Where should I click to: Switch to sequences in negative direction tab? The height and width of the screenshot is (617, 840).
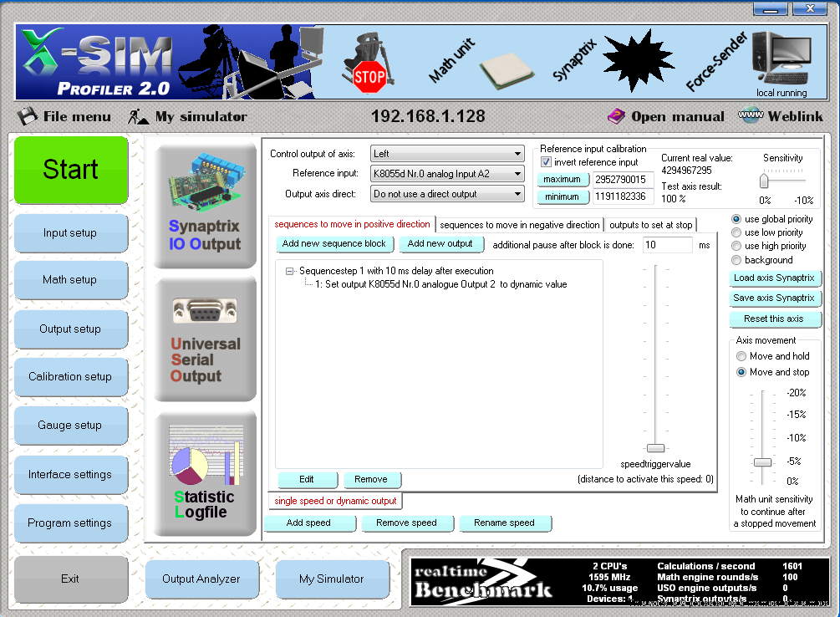click(x=519, y=225)
